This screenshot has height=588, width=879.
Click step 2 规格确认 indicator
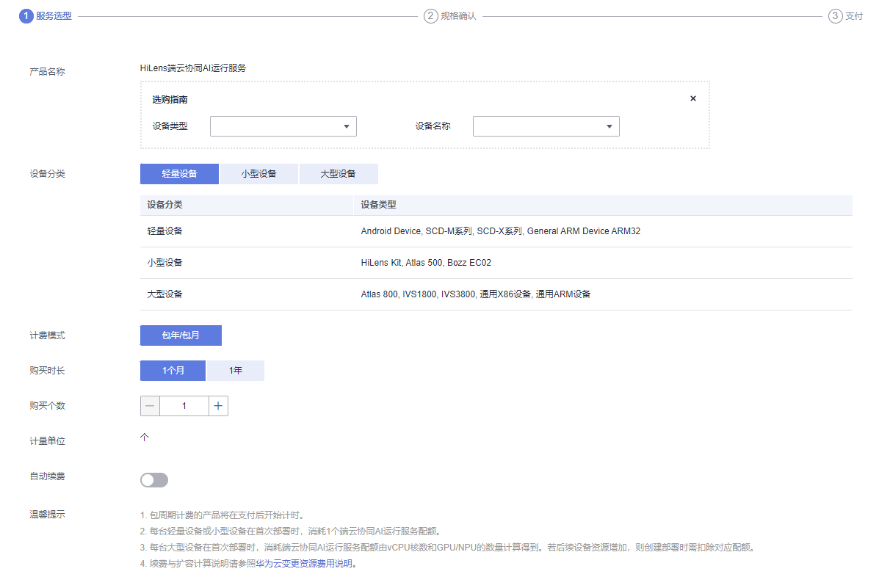[x=449, y=15]
